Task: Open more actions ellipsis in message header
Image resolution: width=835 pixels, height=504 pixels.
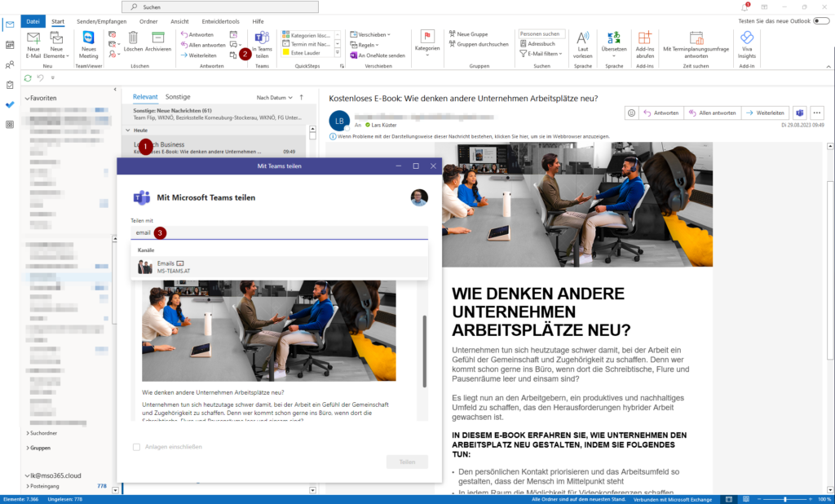Action: tap(817, 113)
